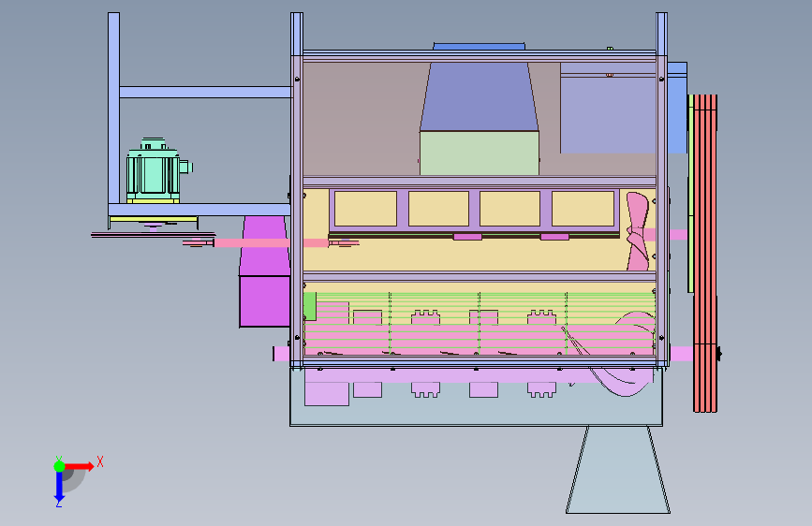Select the gray trapezoidal discharge chute
Viewport: 812px width, 526px height.
tap(618, 469)
